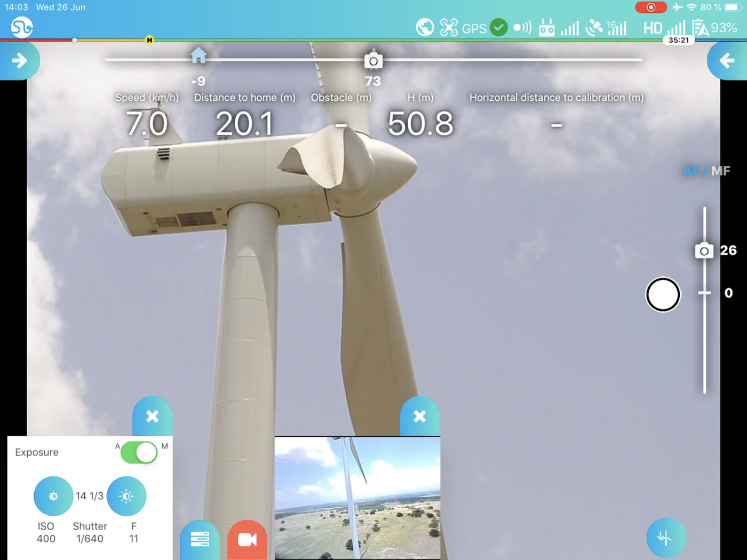747x560 pixels.
Task: Tap the H home marker on battery timeline
Action: 149,40
